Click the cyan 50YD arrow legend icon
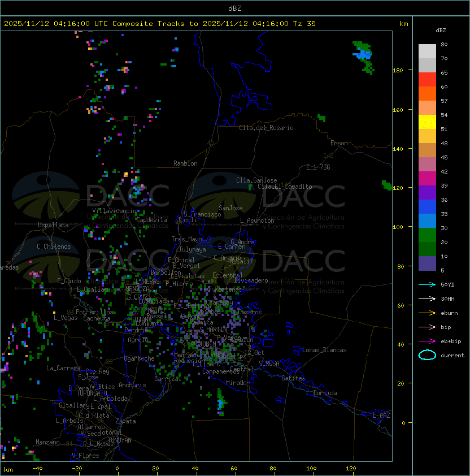The image size is (470, 476). click(x=427, y=284)
